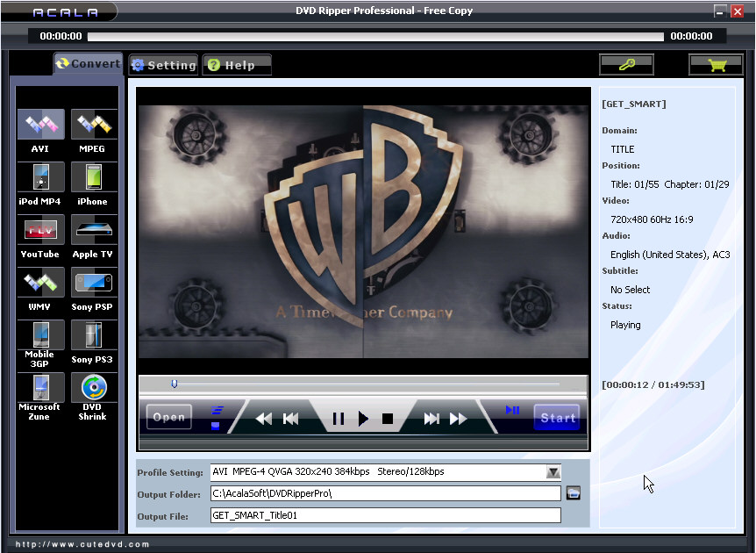Close the DVD Ripper Professional window
The height and width of the screenshot is (553, 756).
click(738, 11)
